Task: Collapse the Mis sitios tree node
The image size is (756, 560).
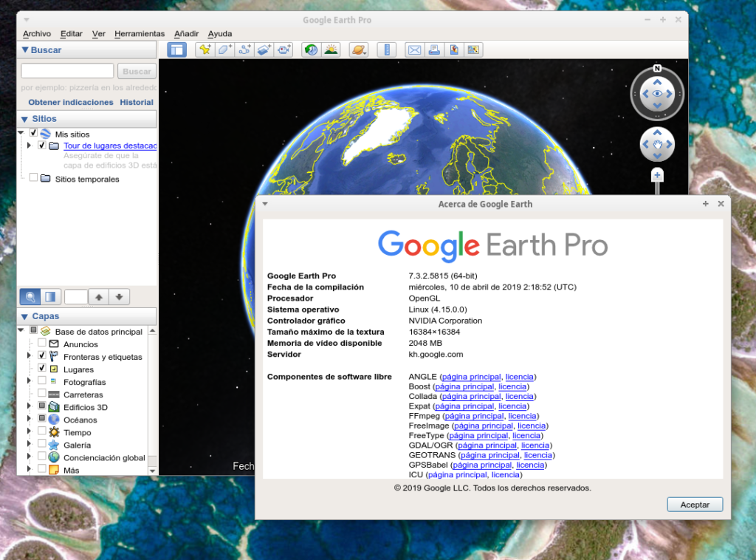Action: 21,133
